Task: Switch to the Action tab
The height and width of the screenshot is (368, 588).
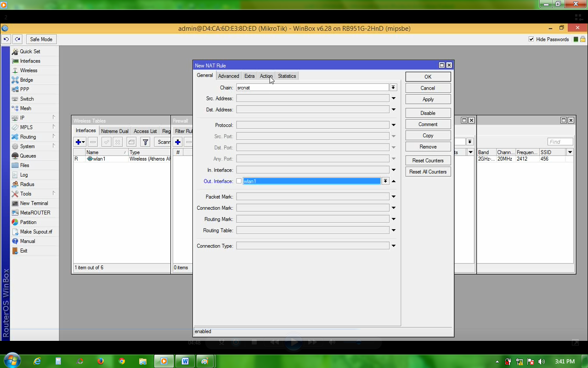Action: [x=266, y=76]
